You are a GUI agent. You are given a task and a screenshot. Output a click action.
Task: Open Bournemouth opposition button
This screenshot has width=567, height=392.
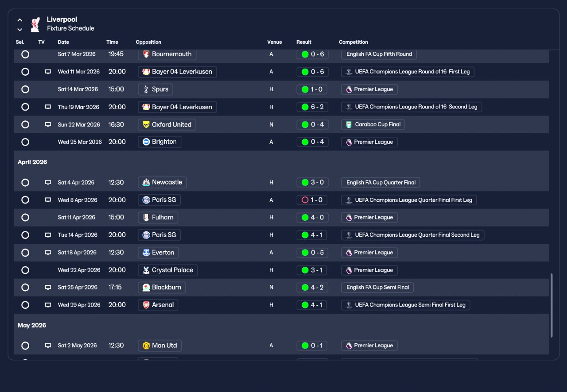[x=167, y=54]
